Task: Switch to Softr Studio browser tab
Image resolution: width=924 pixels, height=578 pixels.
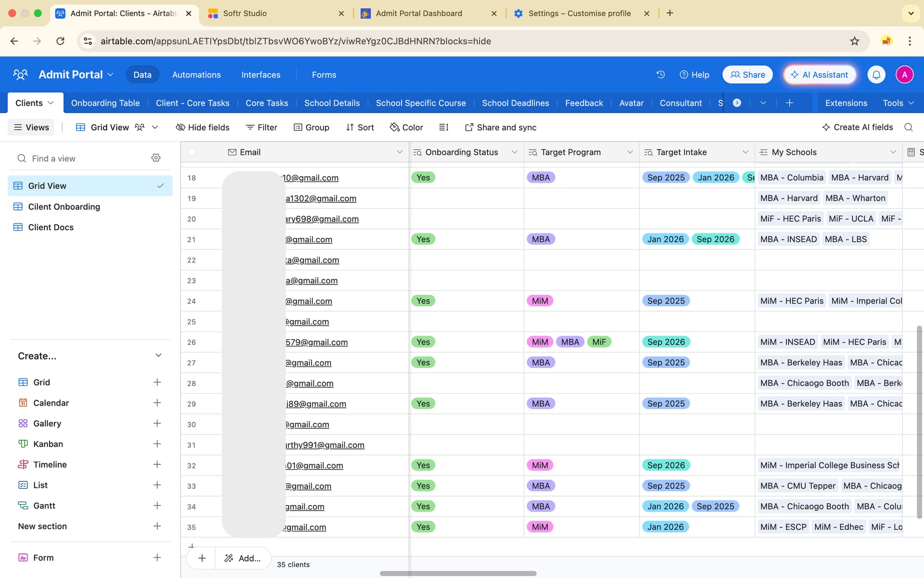Action: click(276, 13)
